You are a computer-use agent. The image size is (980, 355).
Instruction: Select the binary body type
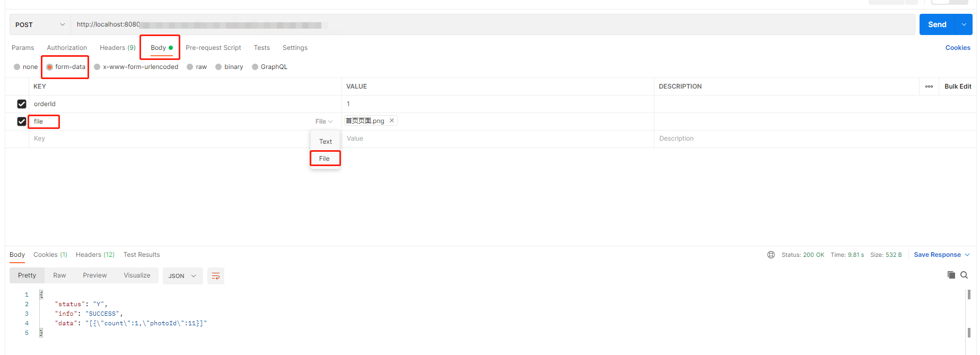(229, 67)
